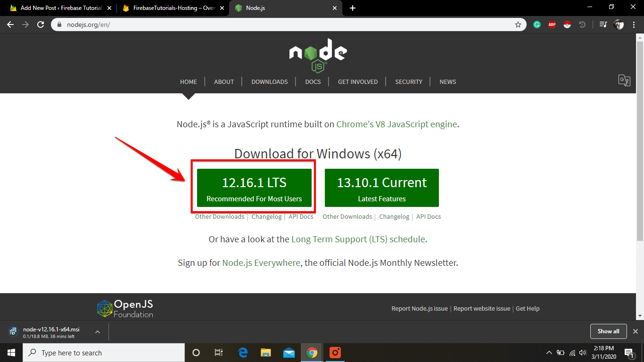Open Task View on the taskbar
This screenshot has width=644, height=362.
pyautogui.click(x=219, y=353)
